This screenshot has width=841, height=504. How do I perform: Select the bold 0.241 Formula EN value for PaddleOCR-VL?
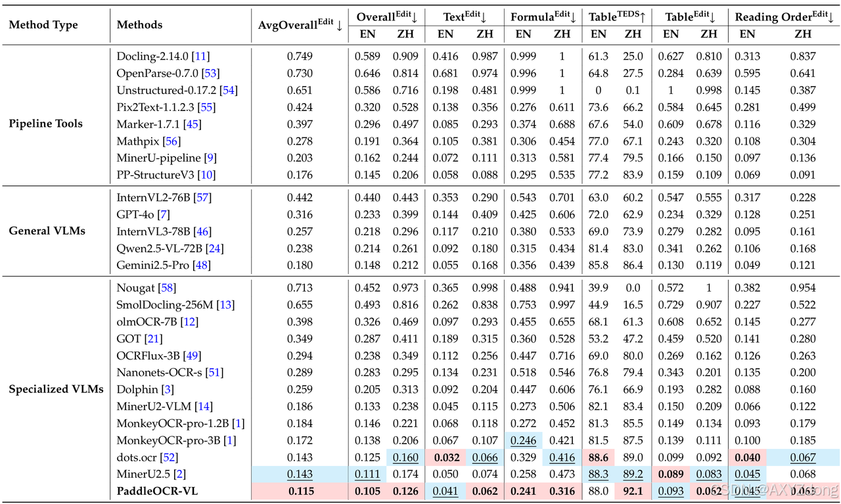[x=523, y=491]
